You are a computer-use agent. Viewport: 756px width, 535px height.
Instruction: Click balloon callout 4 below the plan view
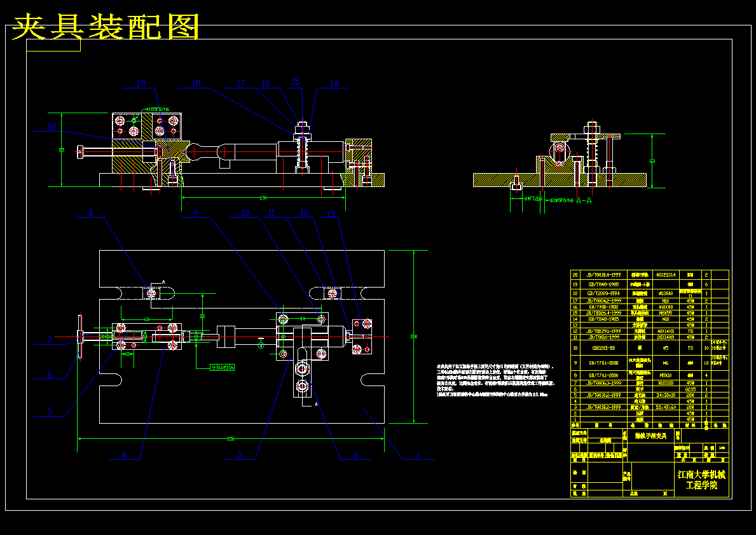tap(123, 455)
